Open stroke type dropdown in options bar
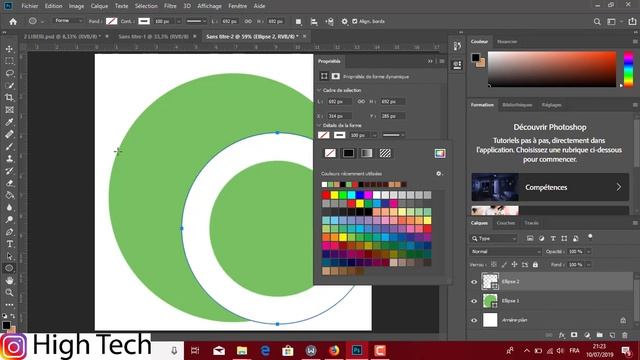 click(x=196, y=21)
